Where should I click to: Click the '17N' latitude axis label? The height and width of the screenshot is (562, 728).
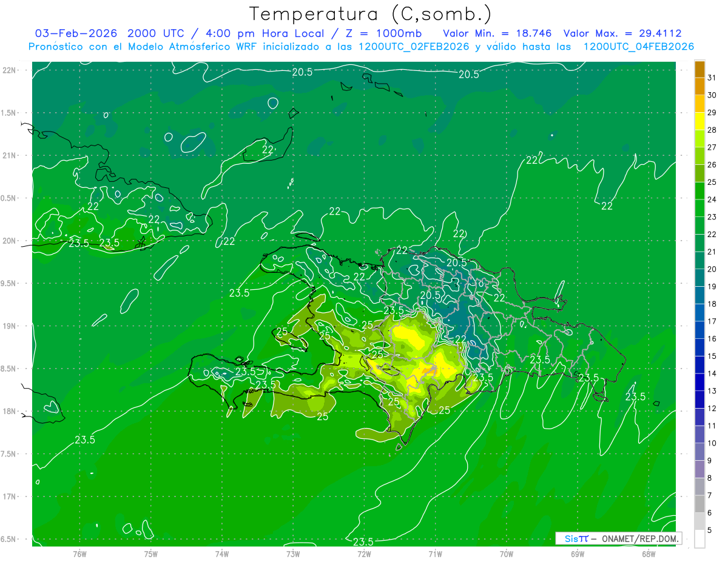(x=10, y=497)
